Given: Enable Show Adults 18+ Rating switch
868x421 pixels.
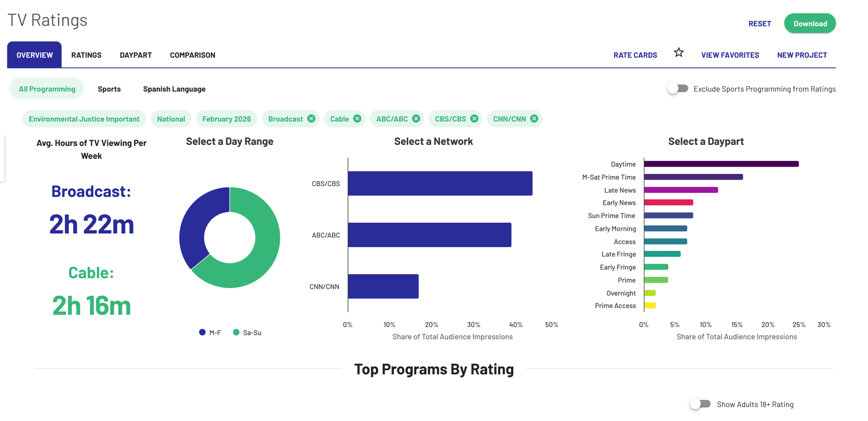Looking at the screenshot, I should tap(700, 404).
